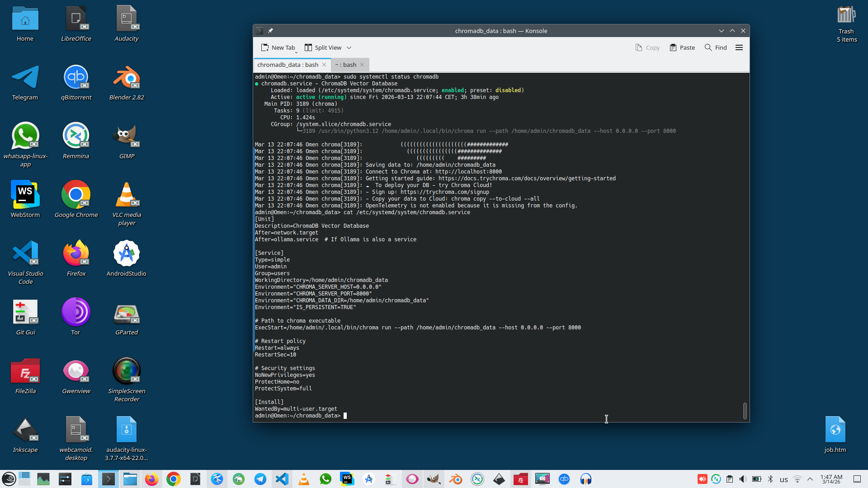The image size is (868, 488).
Task: Click the Konsole terminal scrollbar handle
Action: point(745,411)
